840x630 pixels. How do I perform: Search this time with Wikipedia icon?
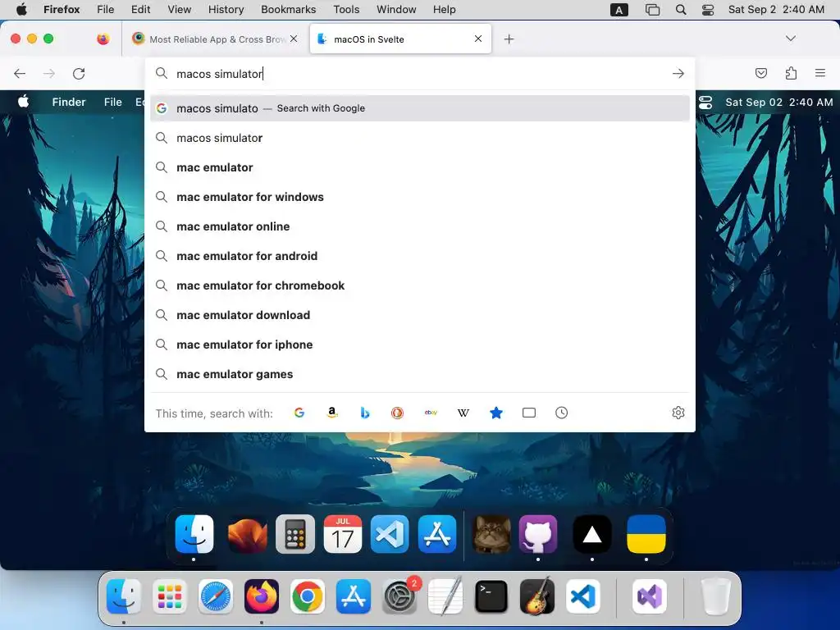[463, 413]
